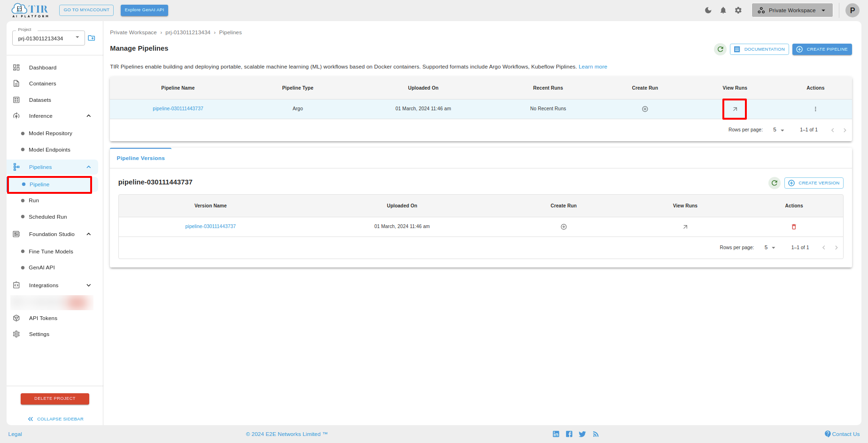Viewport: 868px width, 443px height.
Task: Open GenAI API in sidebar
Action: pos(42,267)
